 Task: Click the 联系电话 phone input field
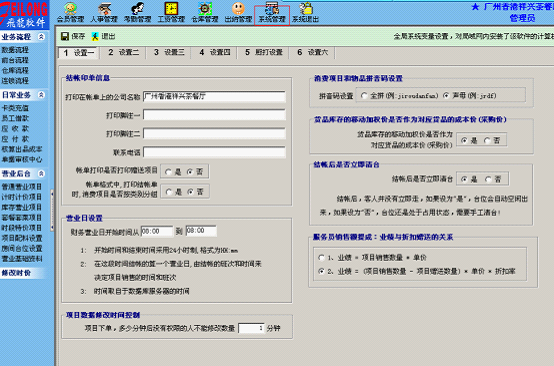214,152
